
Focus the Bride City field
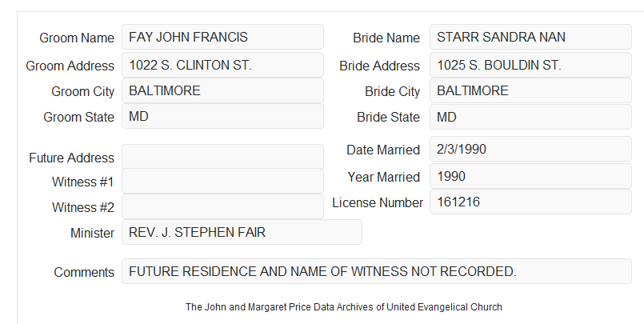pyautogui.click(x=530, y=90)
